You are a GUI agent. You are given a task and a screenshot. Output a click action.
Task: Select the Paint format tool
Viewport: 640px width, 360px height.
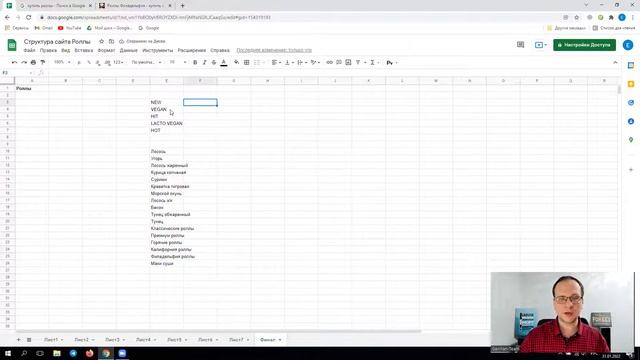point(42,62)
